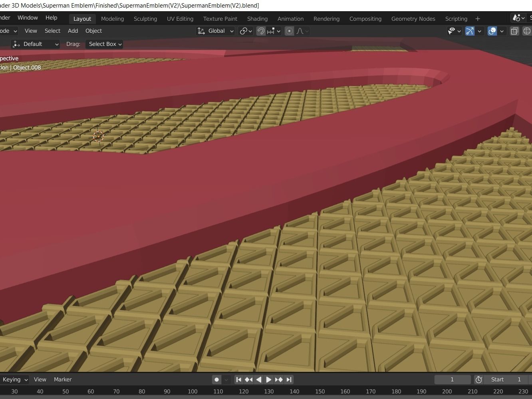Image resolution: width=532 pixels, height=399 pixels.
Task: Jump to the previous keyframe
Action: pos(248,379)
